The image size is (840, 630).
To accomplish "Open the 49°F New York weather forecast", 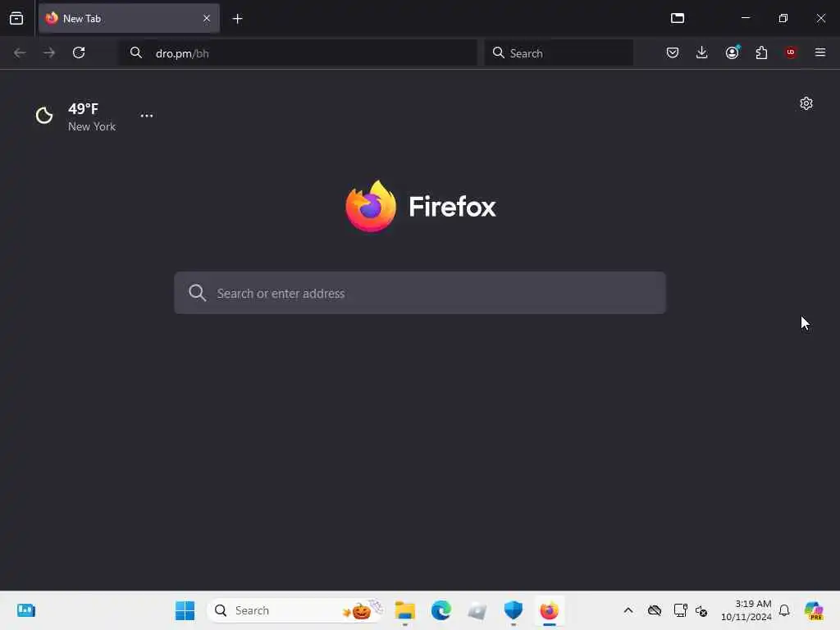I will click(76, 116).
